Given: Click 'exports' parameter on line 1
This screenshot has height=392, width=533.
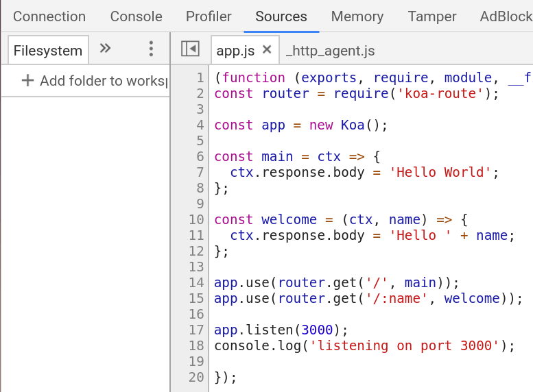Looking at the screenshot, I should point(329,78).
